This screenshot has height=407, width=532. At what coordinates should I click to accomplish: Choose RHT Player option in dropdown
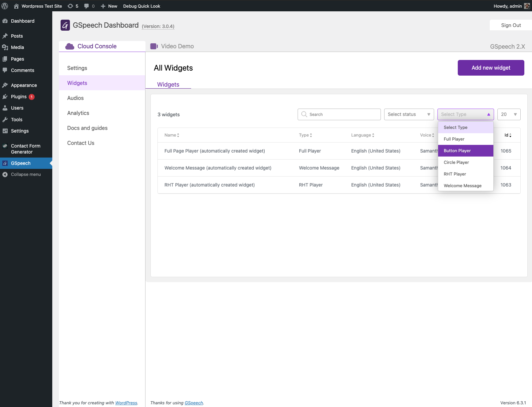[466, 174]
